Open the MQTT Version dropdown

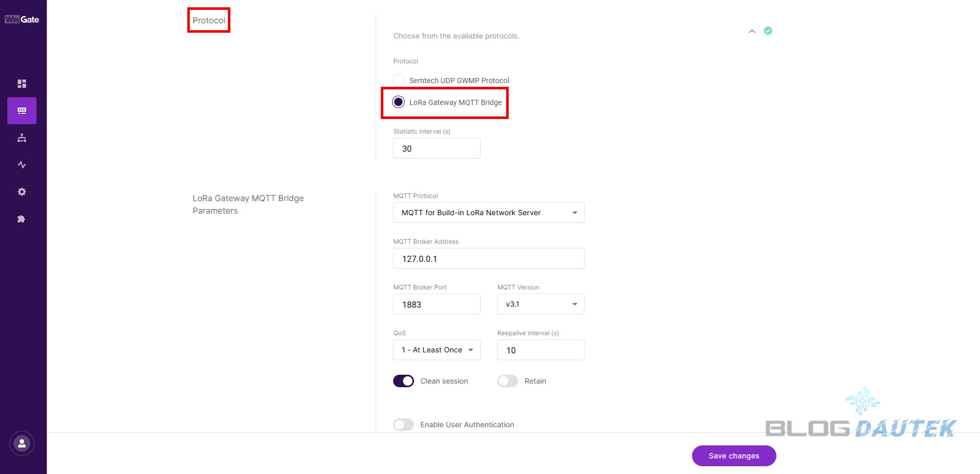pos(540,304)
